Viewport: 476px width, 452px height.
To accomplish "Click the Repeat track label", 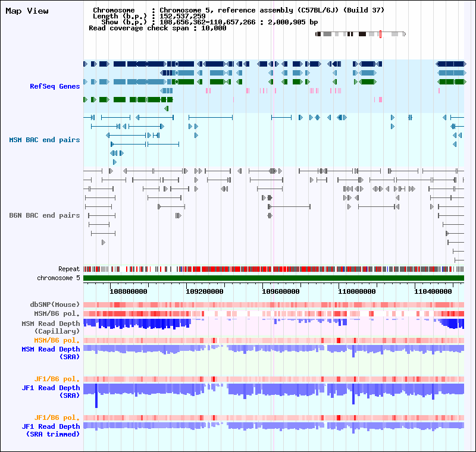I will (69, 269).
